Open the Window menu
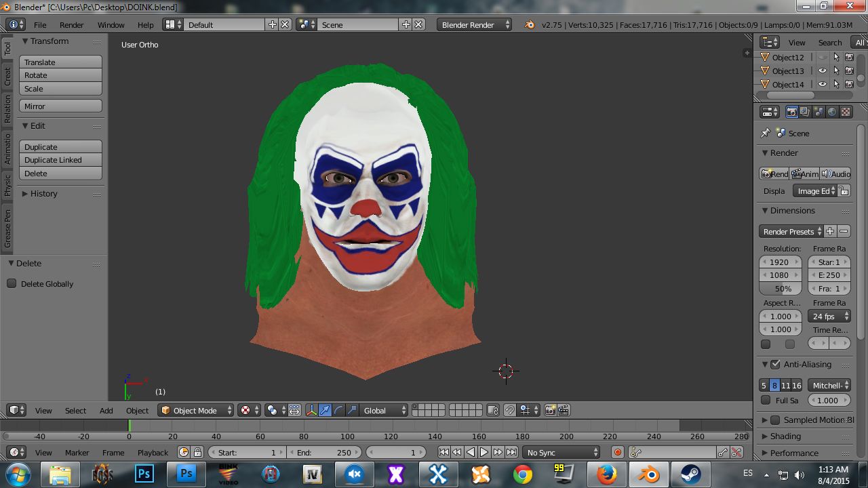868x488 pixels. click(x=111, y=24)
